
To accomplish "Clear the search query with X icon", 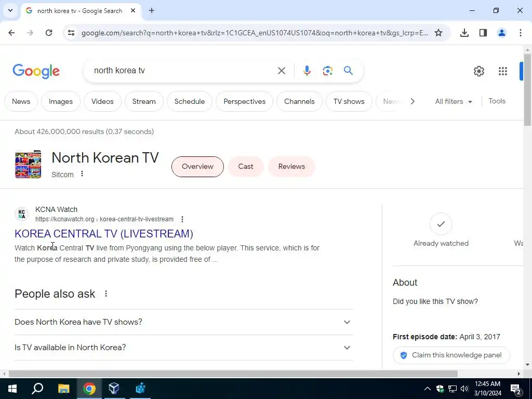I will [281, 71].
